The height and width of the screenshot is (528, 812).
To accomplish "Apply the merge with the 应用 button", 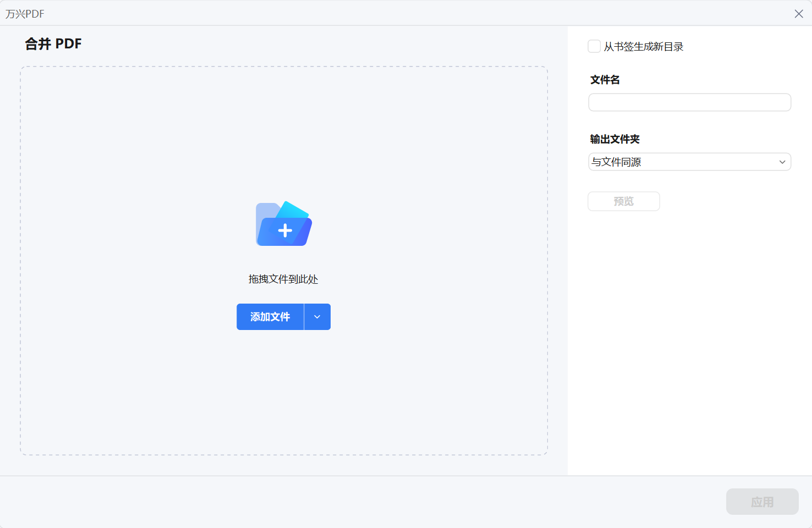I will 762,502.
